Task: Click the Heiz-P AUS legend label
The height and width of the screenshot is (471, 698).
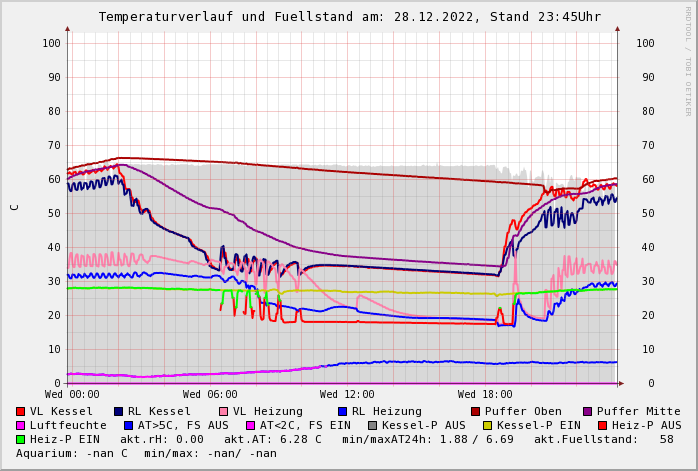Action: [646, 426]
